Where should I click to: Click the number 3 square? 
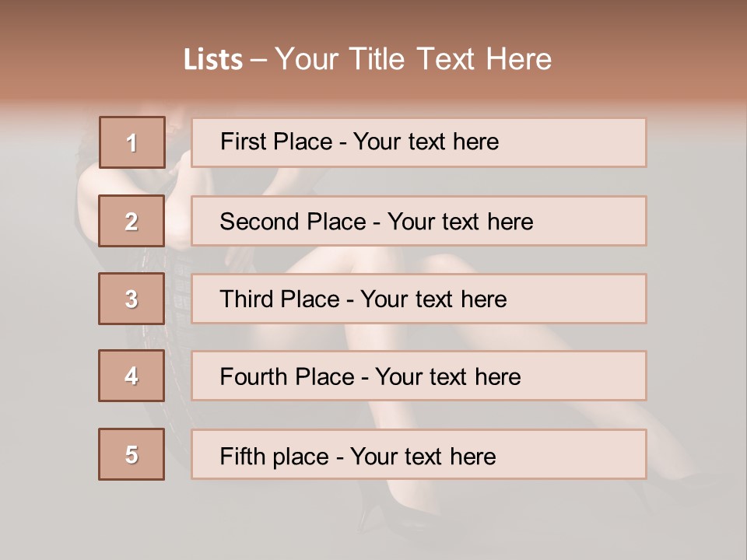point(132,299)
